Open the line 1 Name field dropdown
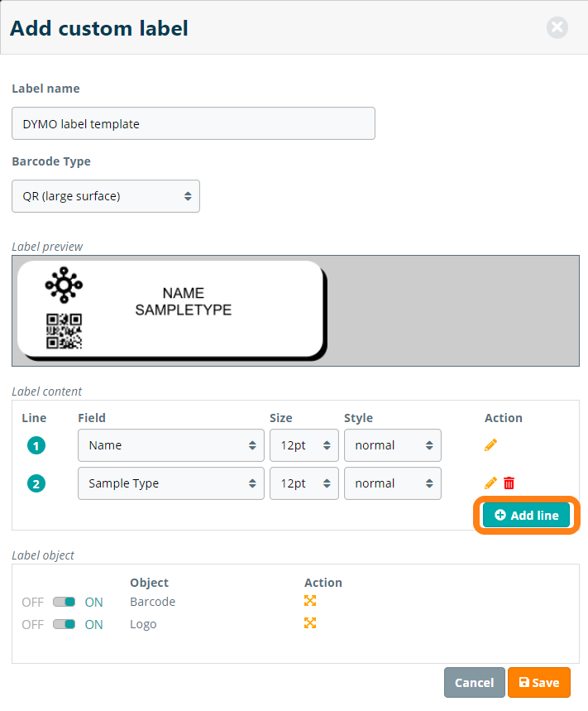The height and width of the screenshot is (711, 588). click(x=171, y=445)
